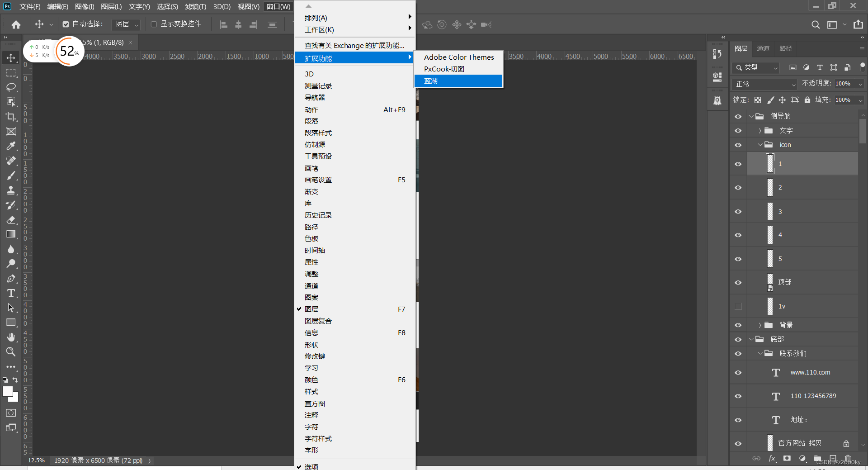Select the Eraser tool
This screenshot has width=868, height=470.
(x=11, y=219)
